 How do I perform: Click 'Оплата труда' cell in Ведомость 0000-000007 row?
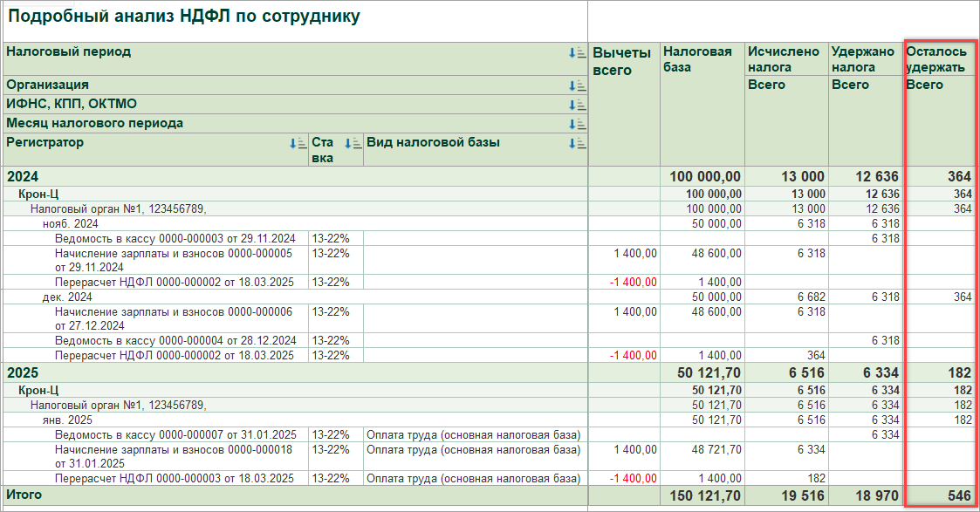(474, 435)
